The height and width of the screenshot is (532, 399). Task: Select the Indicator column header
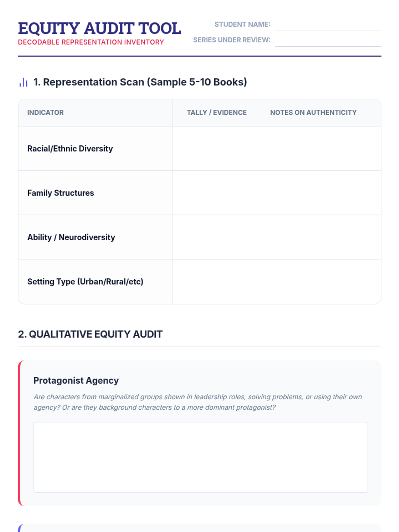click(45, 112)
